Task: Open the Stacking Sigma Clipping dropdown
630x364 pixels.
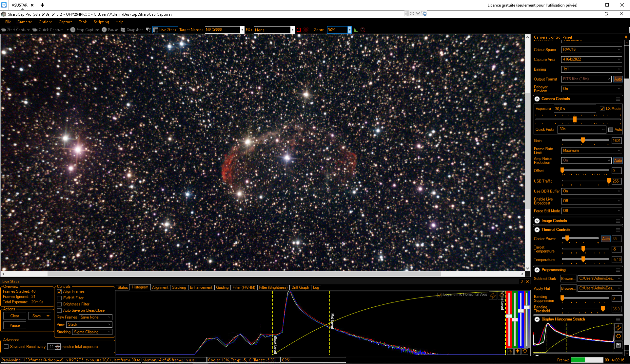Action: tap(92, 332)
